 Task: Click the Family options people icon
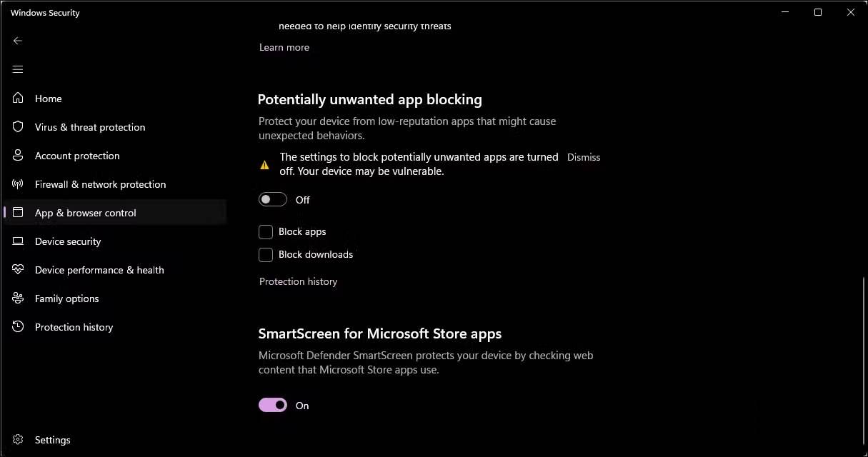[18, 298]
